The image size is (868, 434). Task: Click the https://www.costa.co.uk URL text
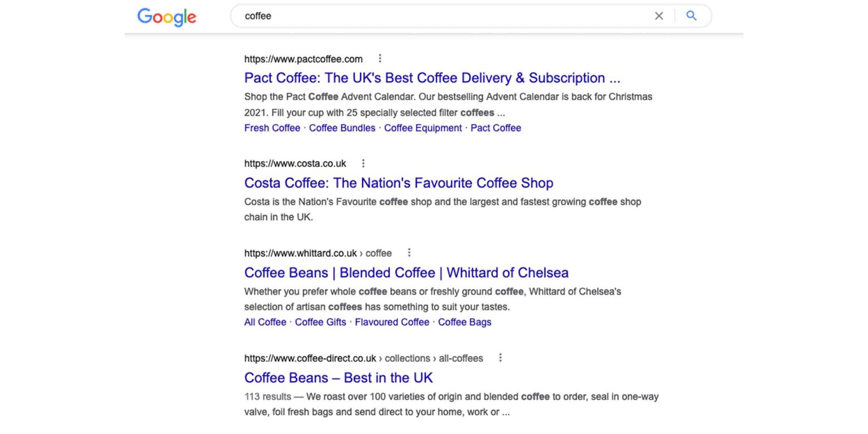(x=295, y=164)
